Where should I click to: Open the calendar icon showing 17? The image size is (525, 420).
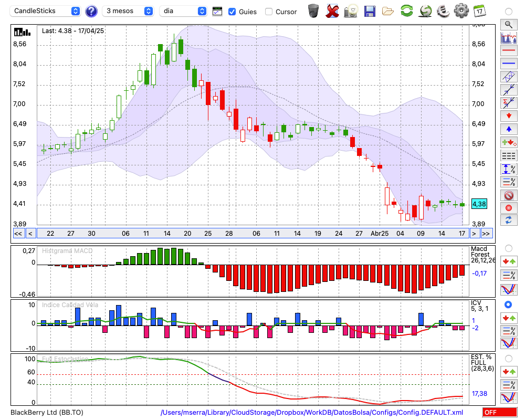point(479,10)
